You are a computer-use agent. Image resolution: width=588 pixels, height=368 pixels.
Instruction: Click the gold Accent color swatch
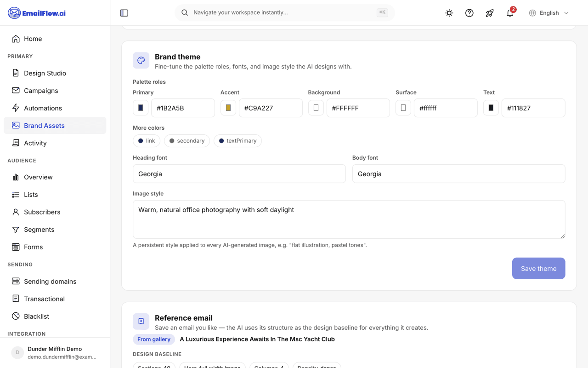pyautogui.click(x=228, y=108)
